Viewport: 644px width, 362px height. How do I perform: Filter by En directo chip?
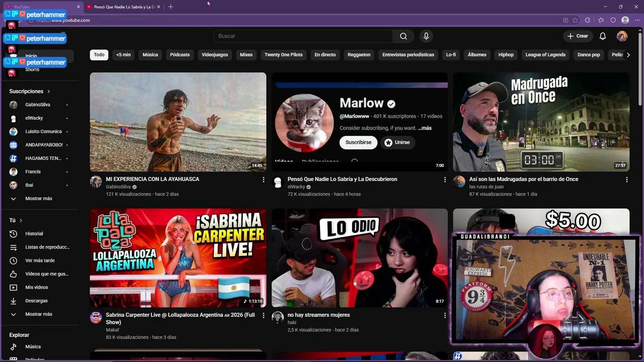[x=325, y=55]
